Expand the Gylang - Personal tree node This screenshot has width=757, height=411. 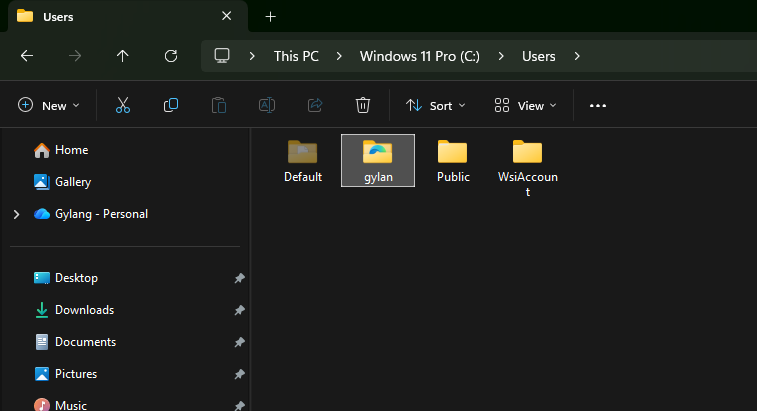point(16,214)
